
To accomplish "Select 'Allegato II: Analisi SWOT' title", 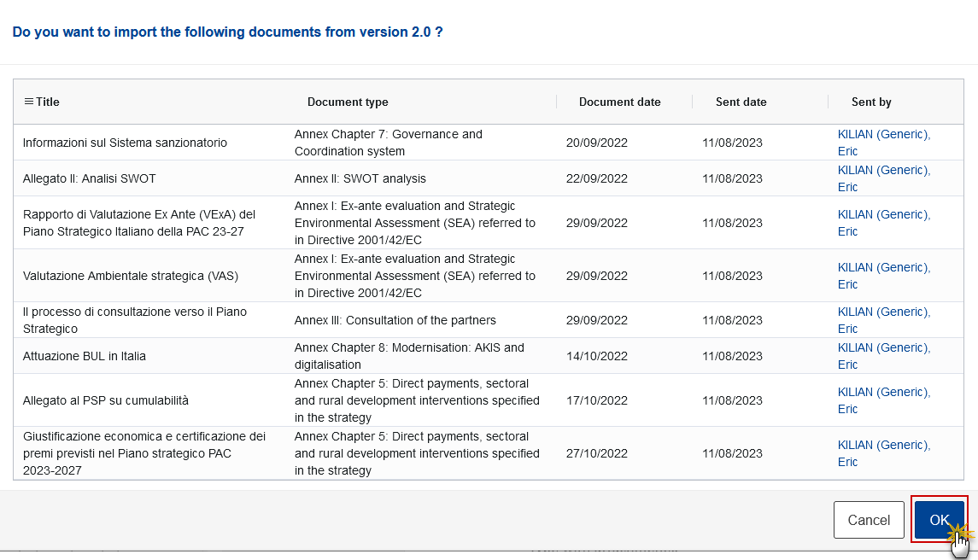I will [89, 178].
